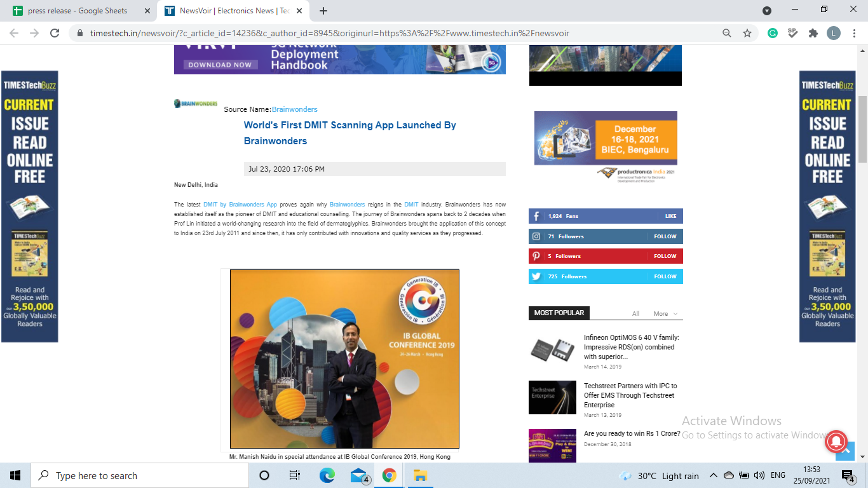Viewport: 868px width, 488px height.
Task: Open Chrome profile dropdown arrow near window controls
Action: click(x=767, y=11)
